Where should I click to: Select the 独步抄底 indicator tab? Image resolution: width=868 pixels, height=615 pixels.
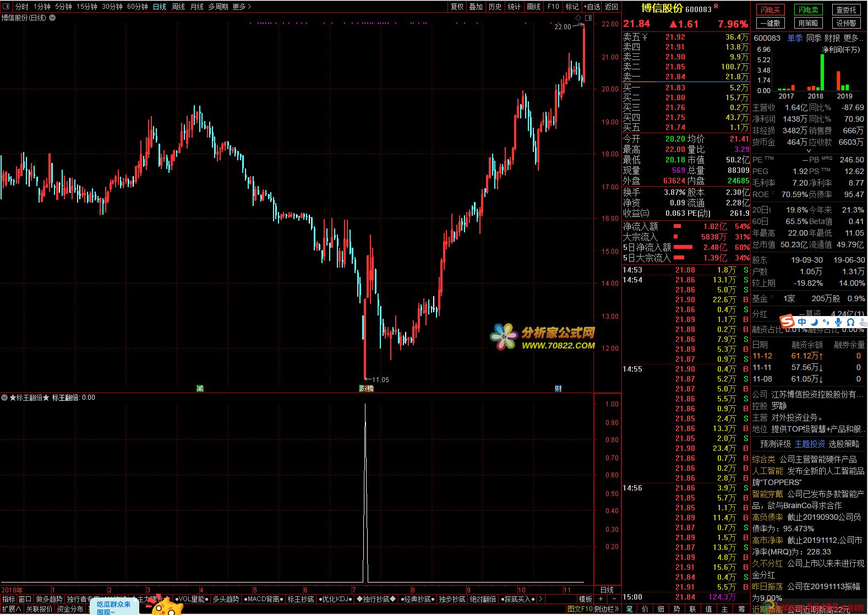(x=452, y=599)
